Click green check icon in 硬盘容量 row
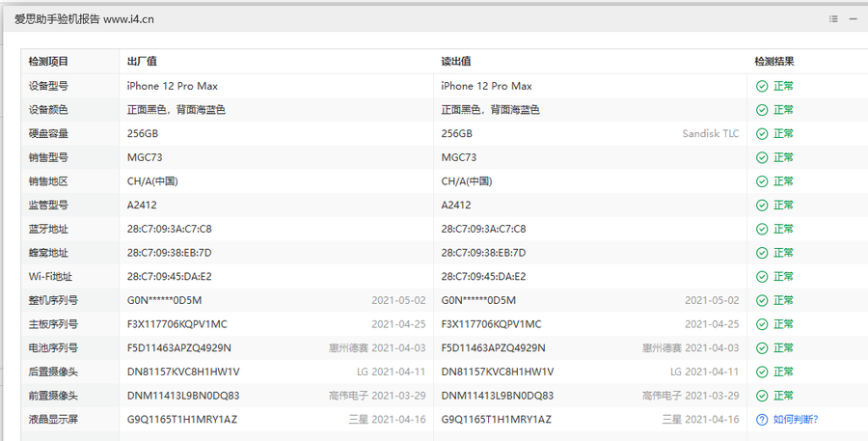The width and height of the screenshot is (868, 441). coord(762,134)
